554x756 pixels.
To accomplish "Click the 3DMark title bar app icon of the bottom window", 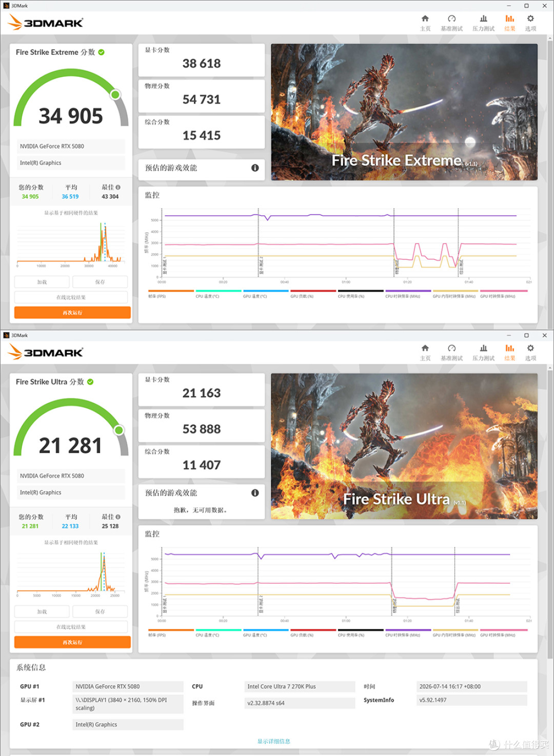I will pyautogui.click(x=6, y=335).
